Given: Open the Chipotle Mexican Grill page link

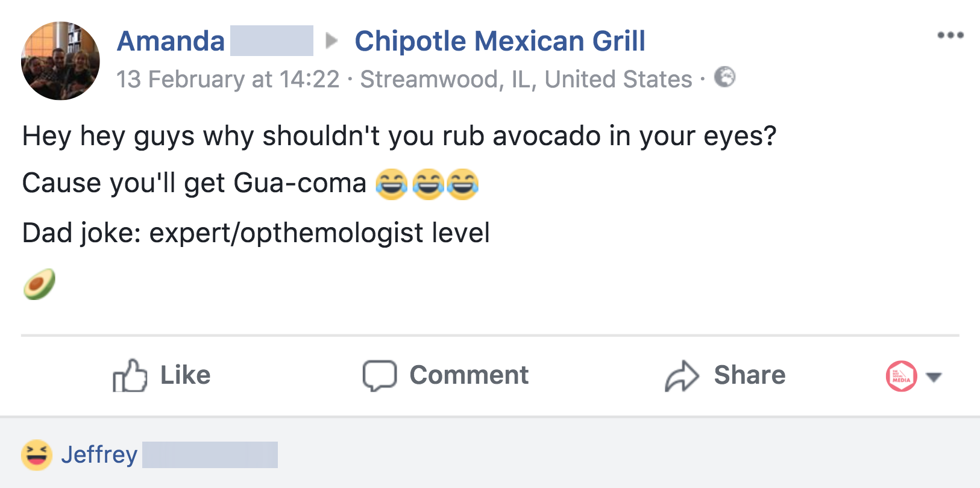Looking at the screenshot, I should click(500, 41).
